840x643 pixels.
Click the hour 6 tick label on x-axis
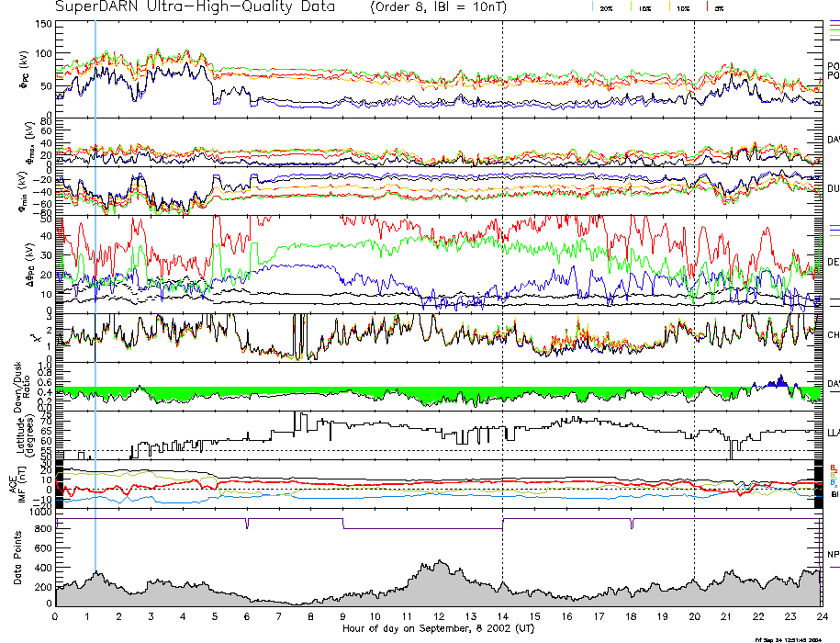[248, 616]
